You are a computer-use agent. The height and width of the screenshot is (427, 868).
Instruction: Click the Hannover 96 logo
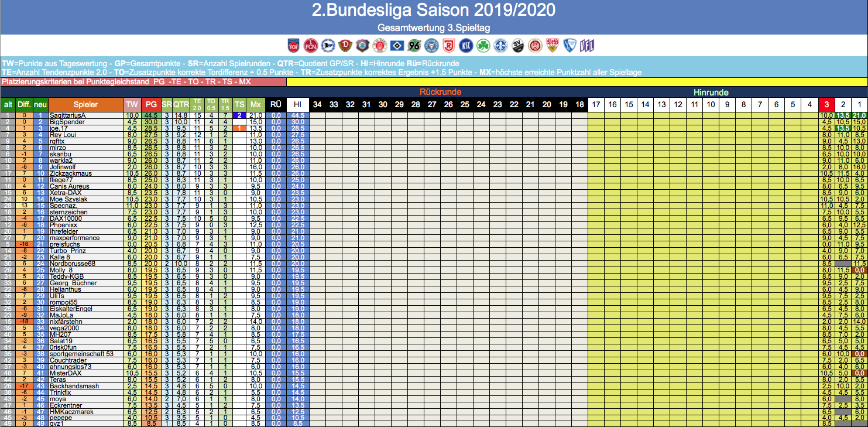414,46
